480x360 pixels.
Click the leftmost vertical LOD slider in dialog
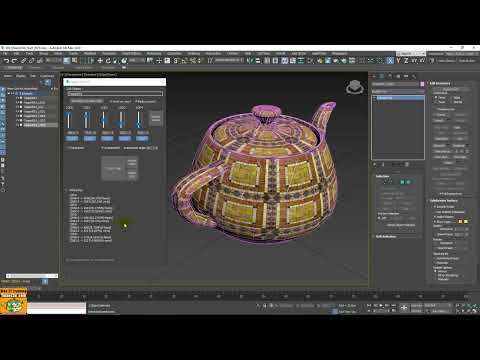pos(69,120)
